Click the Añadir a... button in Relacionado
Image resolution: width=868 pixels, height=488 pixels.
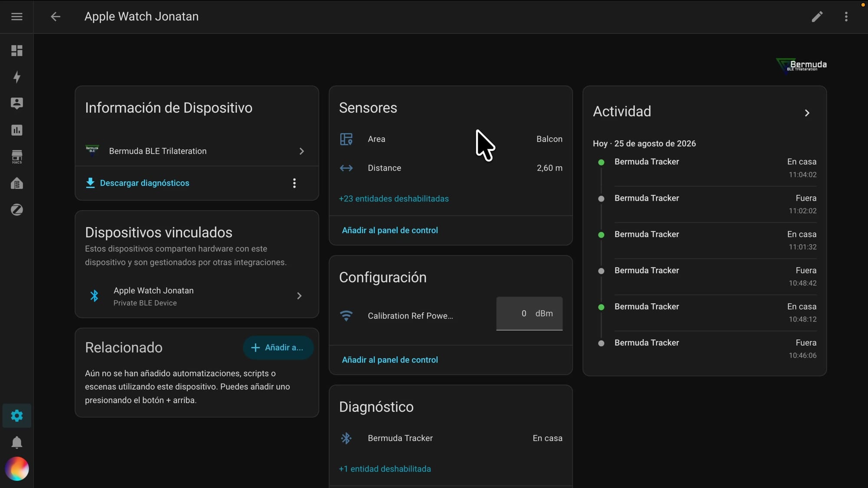pos(278,347)
